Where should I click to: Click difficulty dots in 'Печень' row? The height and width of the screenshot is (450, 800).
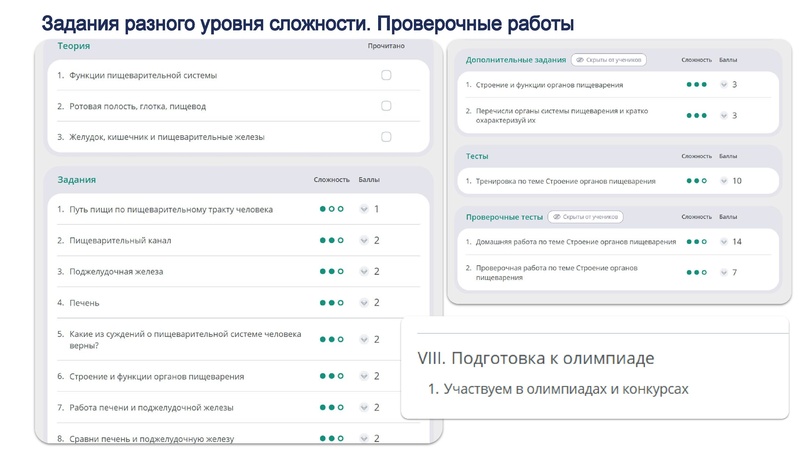tap(332, 303)
